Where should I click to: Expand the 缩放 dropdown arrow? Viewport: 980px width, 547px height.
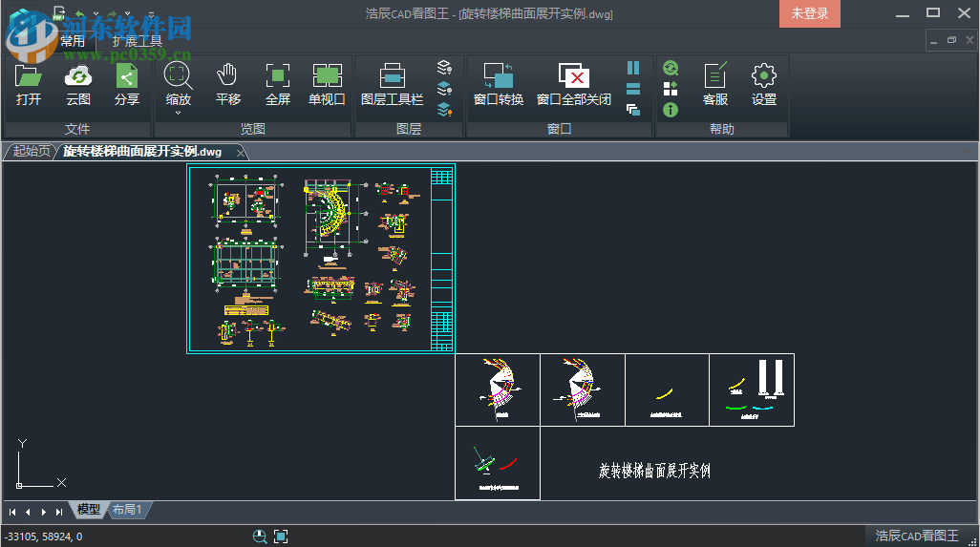[178, 113]
